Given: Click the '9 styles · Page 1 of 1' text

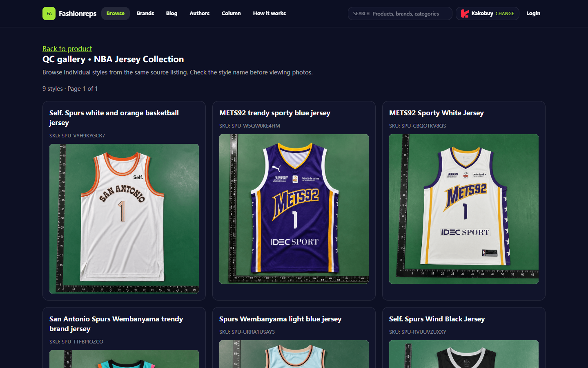Looking at the screenshot, I should coord(70,89).
